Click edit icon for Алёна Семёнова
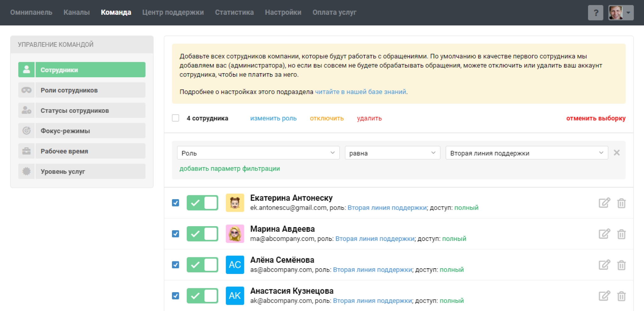Screen dimensions: 644x311 pos(604,265)
